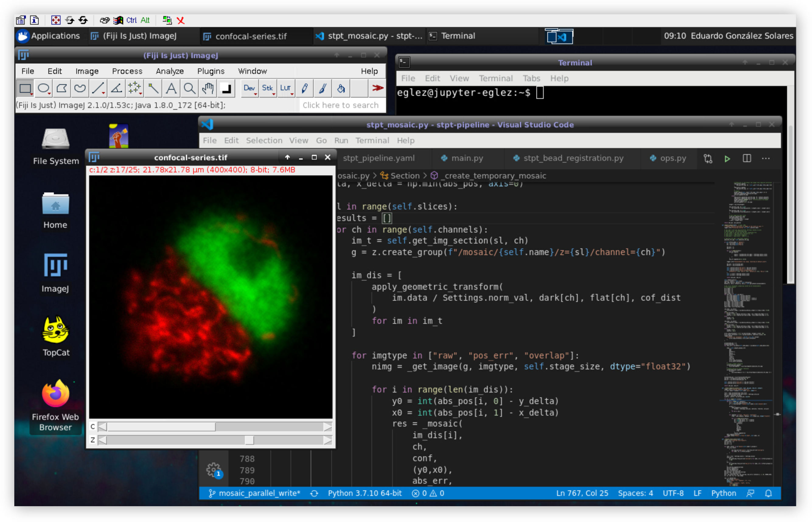Open VS Code Run menu

point(341,140)
